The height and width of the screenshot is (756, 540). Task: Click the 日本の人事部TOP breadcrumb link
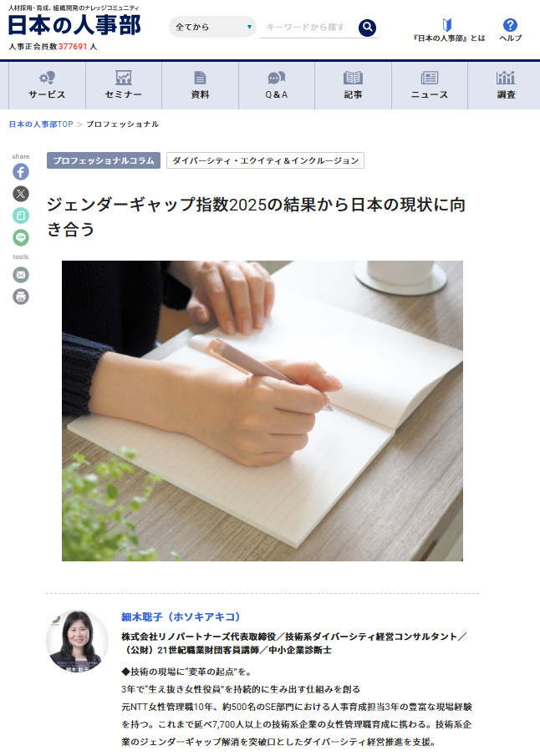point(40,124)
